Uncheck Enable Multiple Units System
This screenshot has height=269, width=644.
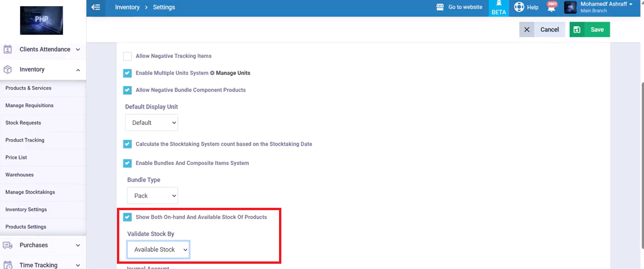(127, 73)
